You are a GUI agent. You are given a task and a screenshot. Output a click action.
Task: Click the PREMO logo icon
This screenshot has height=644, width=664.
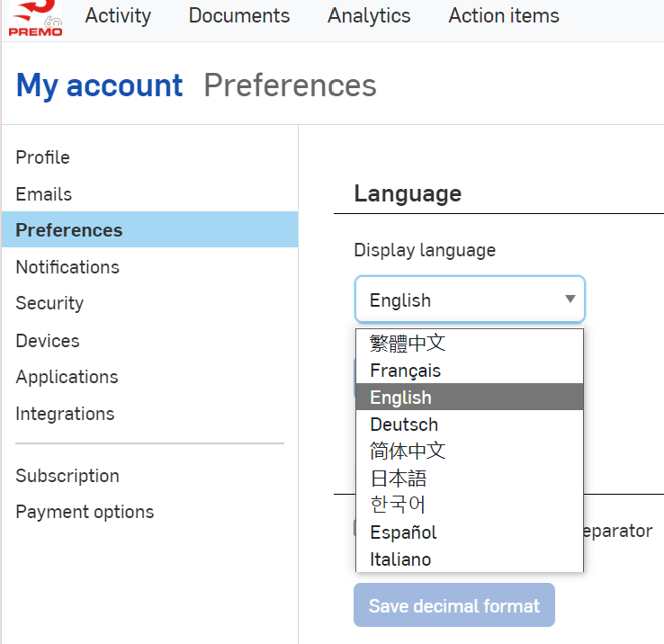(x=36, y=18)
